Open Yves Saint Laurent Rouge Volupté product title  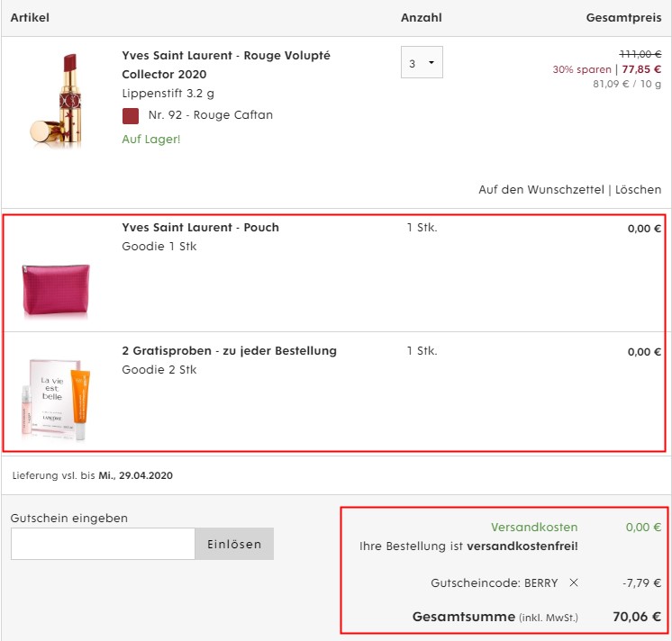pyautogui.click(x=226, y=65)
